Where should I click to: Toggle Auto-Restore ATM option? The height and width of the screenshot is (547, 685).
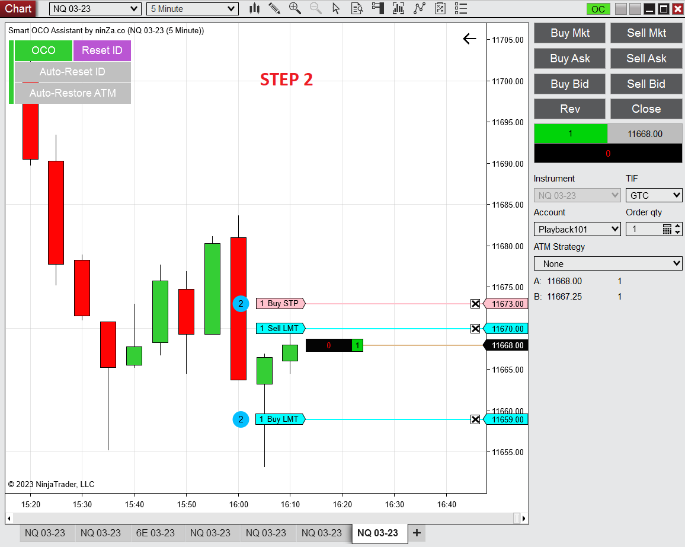pyautogui.click(x=72, y=93)
